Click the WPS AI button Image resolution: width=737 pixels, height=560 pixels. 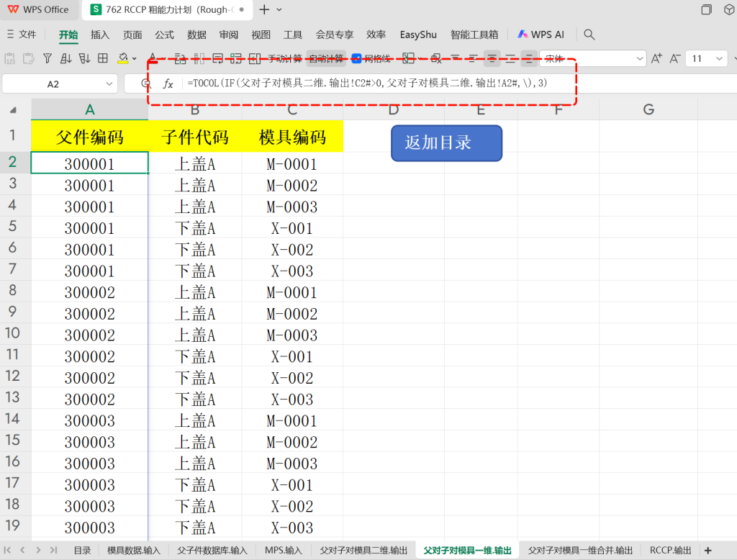[x=541, y=35]
